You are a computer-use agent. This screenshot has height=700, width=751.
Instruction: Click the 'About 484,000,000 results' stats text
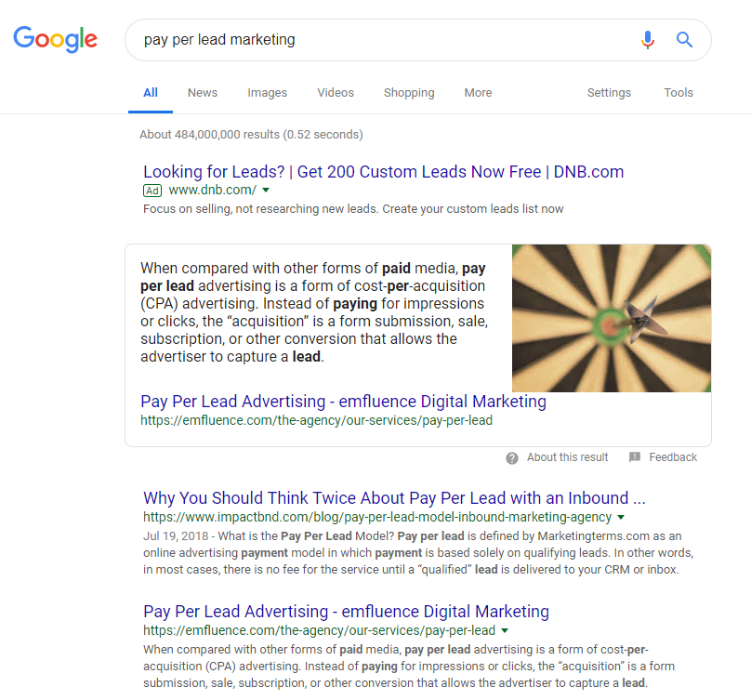pos(251,135)
